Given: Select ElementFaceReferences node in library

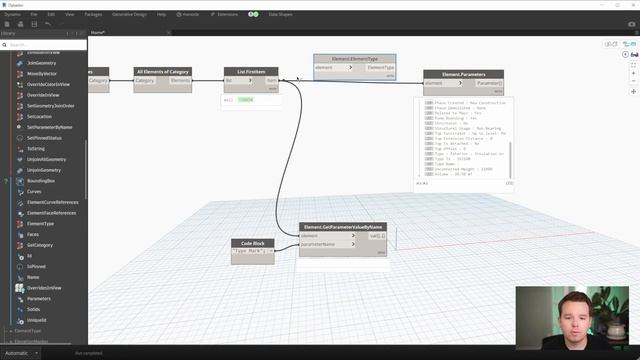Looking at the screenshot, I should coord(51,213).
